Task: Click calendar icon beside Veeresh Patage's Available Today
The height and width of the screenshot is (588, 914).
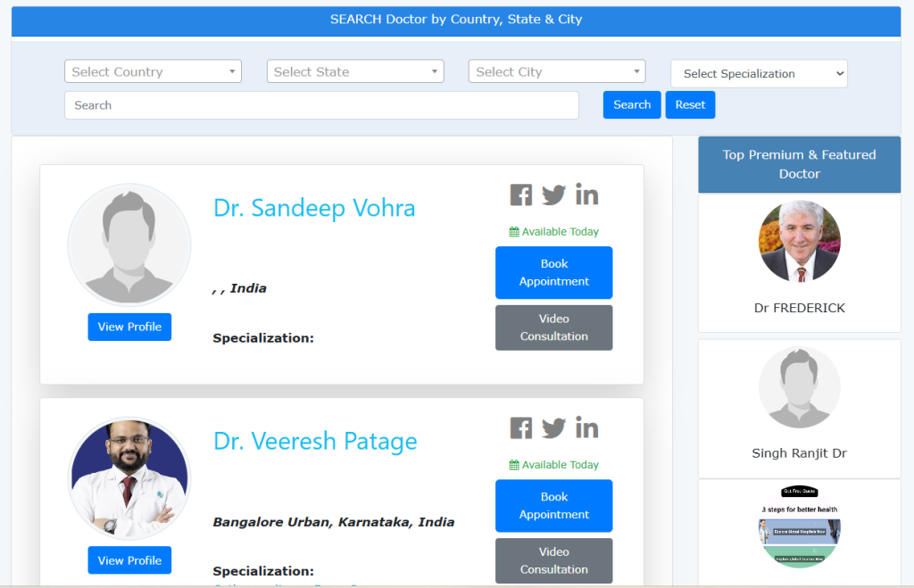Action: pyautogui.click(x=514, y=465)
